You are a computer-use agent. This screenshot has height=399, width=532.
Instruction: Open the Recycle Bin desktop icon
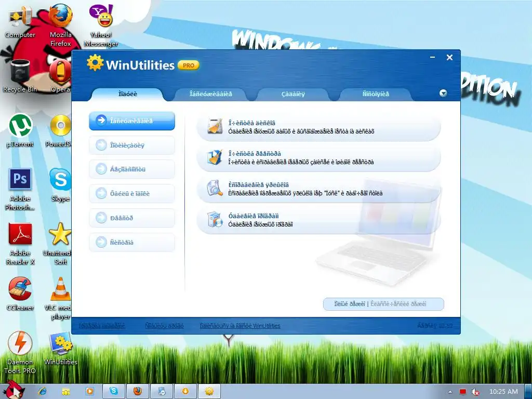coord(20,76)
